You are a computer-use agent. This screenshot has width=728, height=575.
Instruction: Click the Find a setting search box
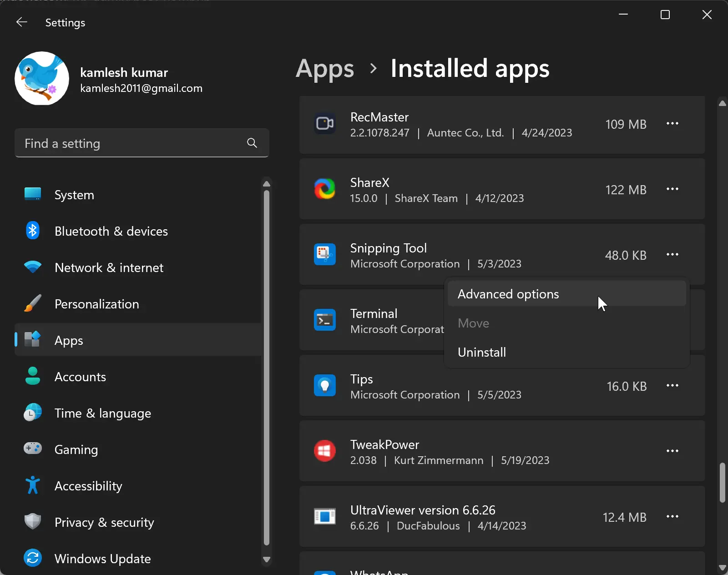coord(142,143)
